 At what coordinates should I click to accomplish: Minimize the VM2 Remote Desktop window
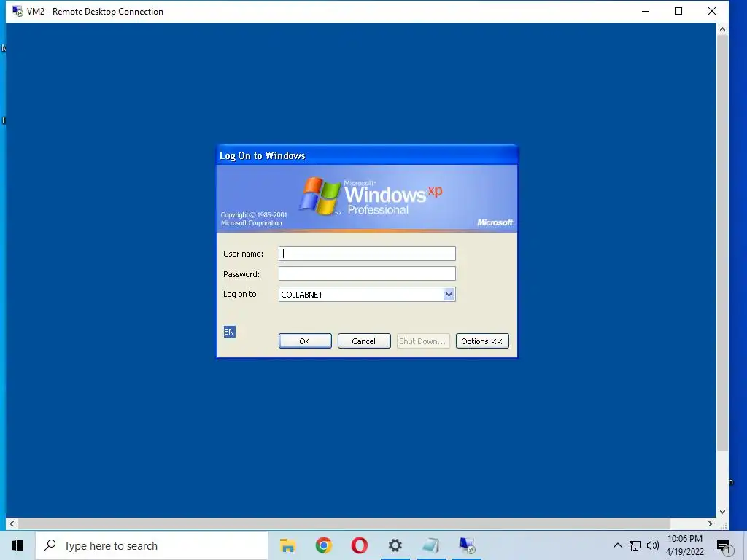coord(646,11)
